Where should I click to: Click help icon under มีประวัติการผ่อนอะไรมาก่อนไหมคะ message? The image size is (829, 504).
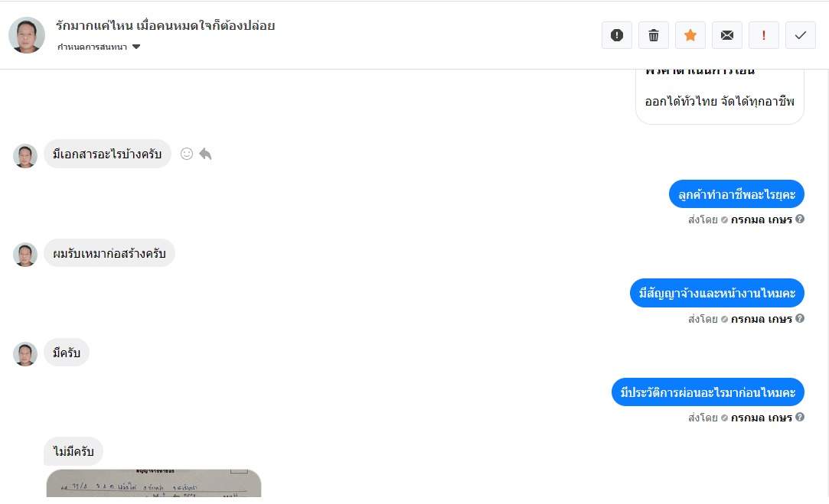click(x=800, y=417)
